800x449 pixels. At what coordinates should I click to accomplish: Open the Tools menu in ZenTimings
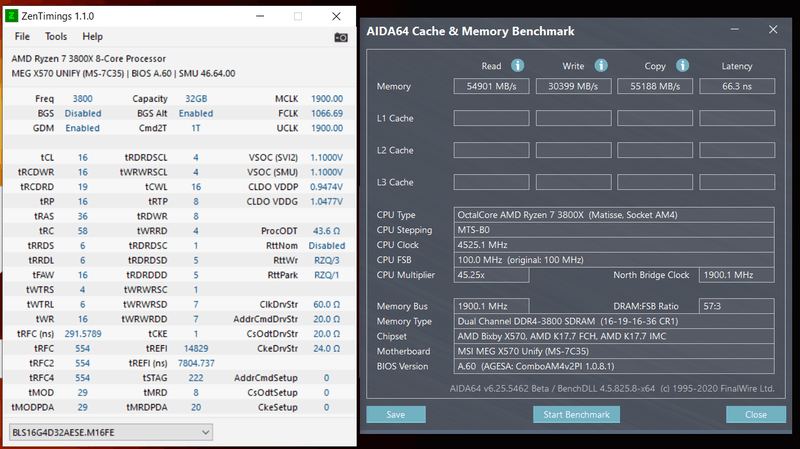click(56, 36)
